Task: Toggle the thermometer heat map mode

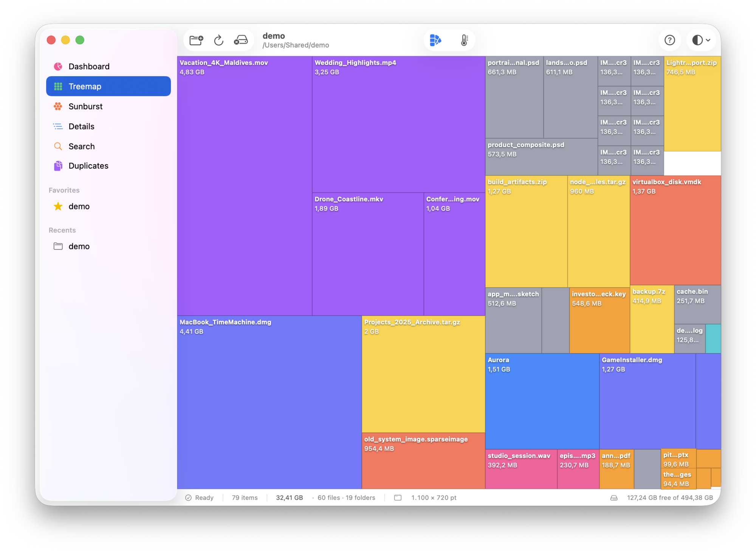Action: [465, 40]
